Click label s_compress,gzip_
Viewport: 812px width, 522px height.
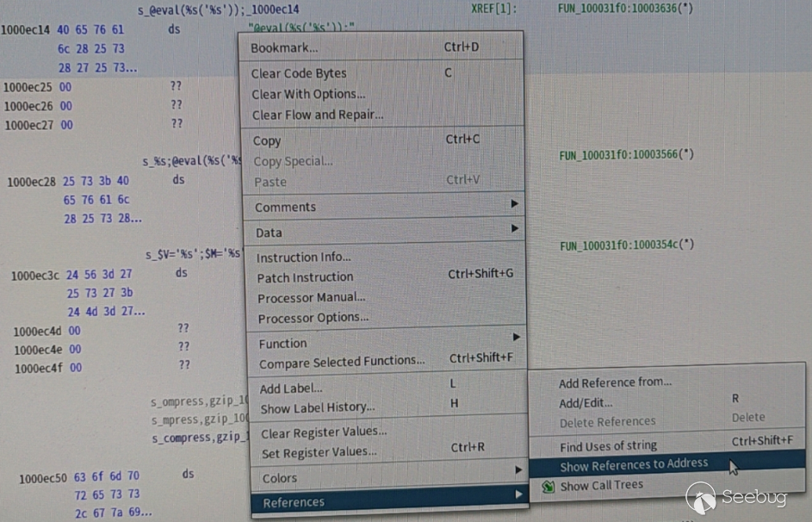(200, 438)
